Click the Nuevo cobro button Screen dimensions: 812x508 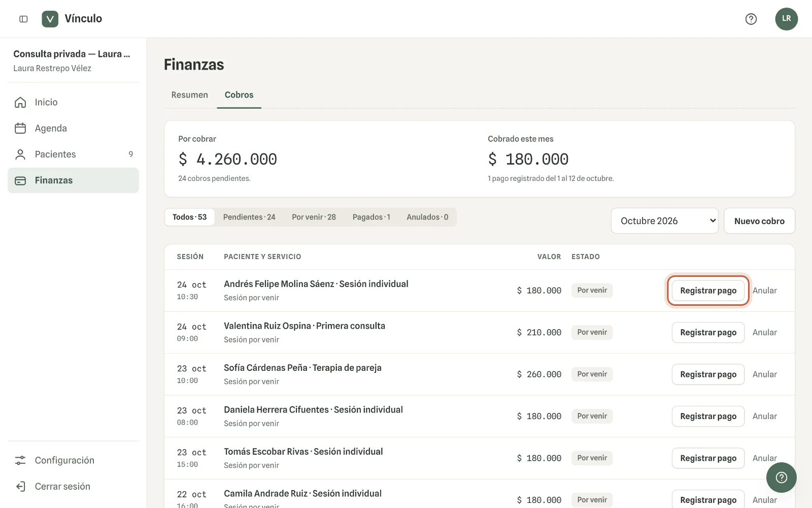point(759,221)
